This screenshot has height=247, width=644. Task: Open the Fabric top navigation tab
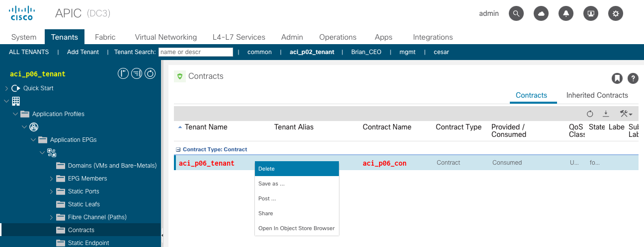tap(105, 37)
